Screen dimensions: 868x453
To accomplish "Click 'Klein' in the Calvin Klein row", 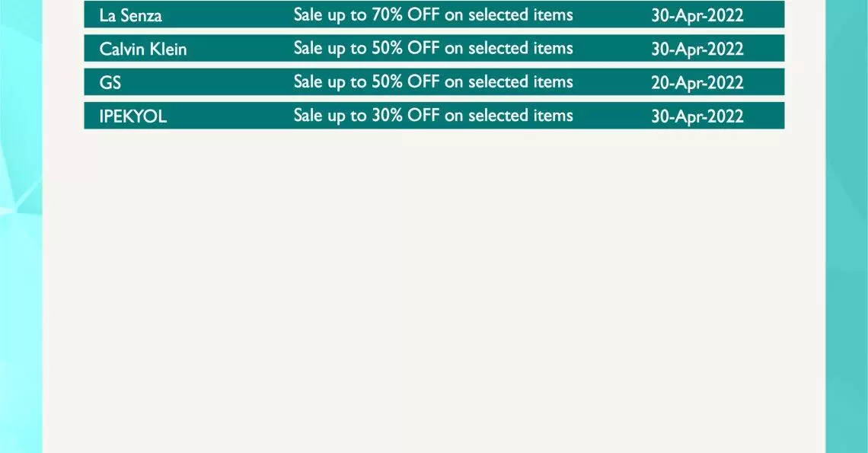I will click(x=168, y=49).
